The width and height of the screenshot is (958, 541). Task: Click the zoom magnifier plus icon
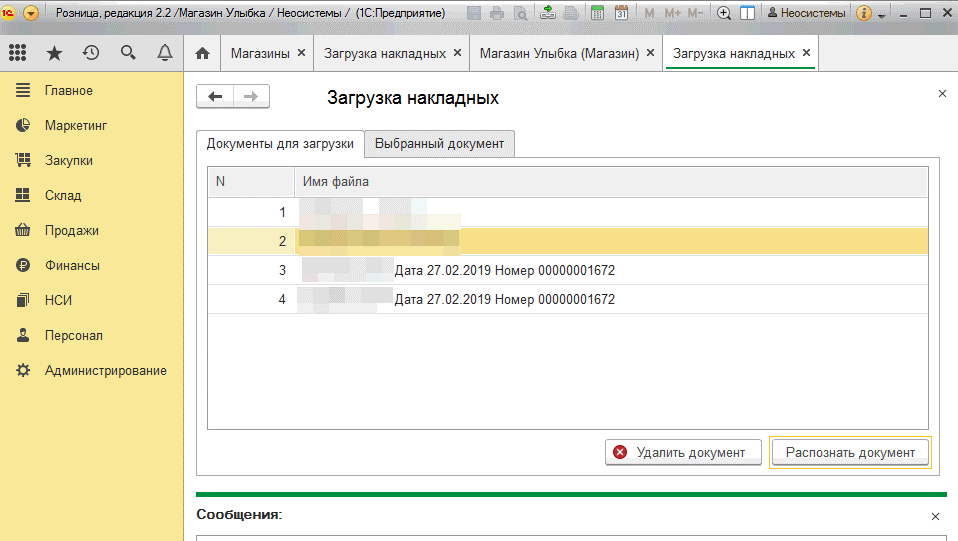point(724,13)
